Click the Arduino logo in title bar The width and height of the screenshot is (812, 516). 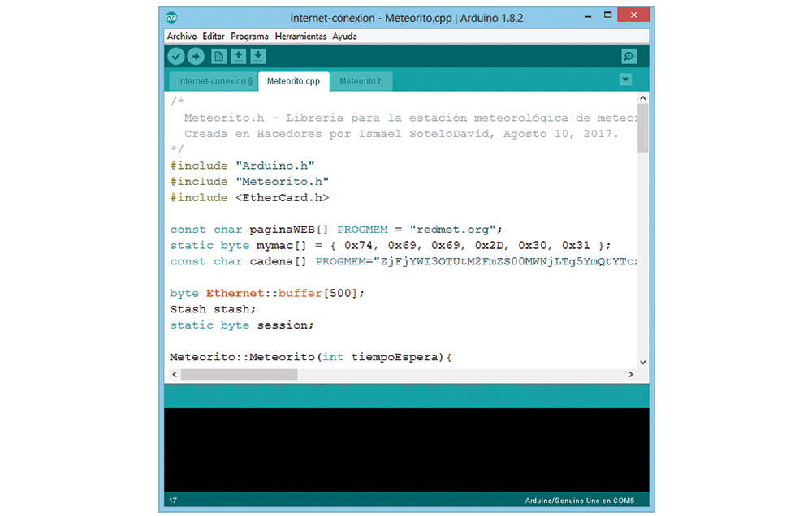[171, 17]
